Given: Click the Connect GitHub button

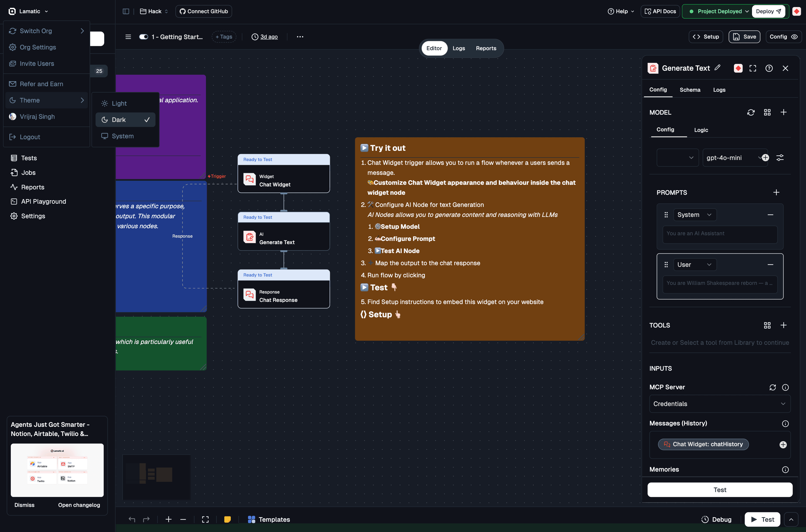Looking at the screenshot, I should click(x=204, y=11).
